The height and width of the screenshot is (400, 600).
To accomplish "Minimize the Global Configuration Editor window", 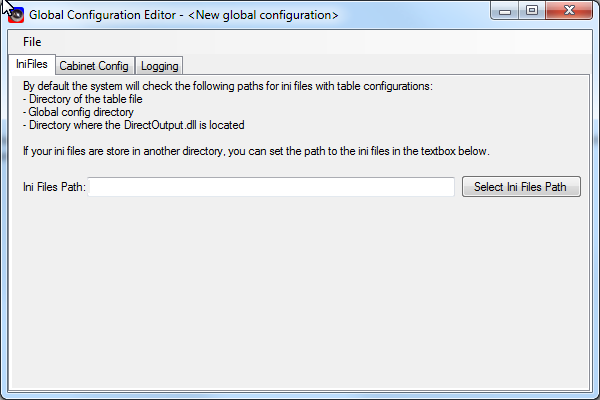I will click(505, 11).
